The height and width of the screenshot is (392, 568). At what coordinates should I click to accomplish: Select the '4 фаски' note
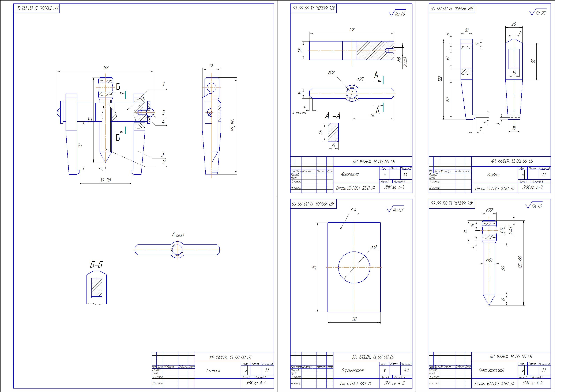pos(299,113)
